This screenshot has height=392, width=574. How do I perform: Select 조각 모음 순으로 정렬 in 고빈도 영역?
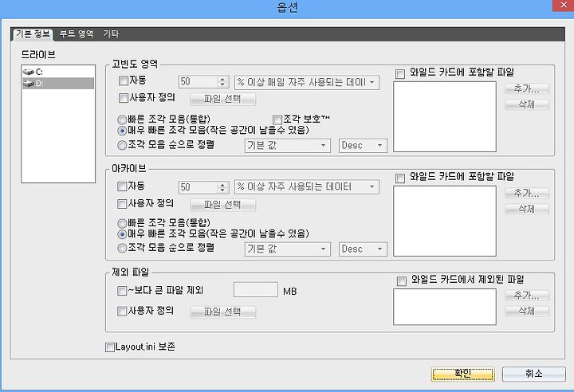121,145
